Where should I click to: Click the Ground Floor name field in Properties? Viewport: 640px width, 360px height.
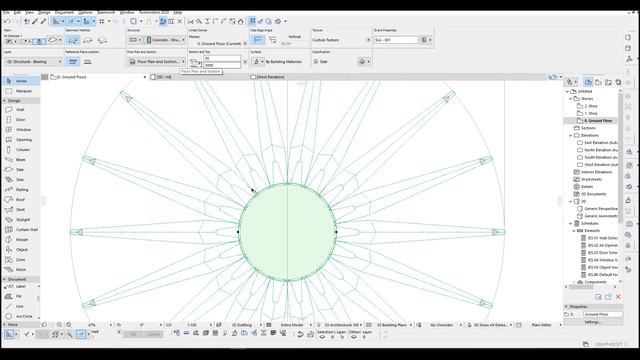(x=603, y=314)
